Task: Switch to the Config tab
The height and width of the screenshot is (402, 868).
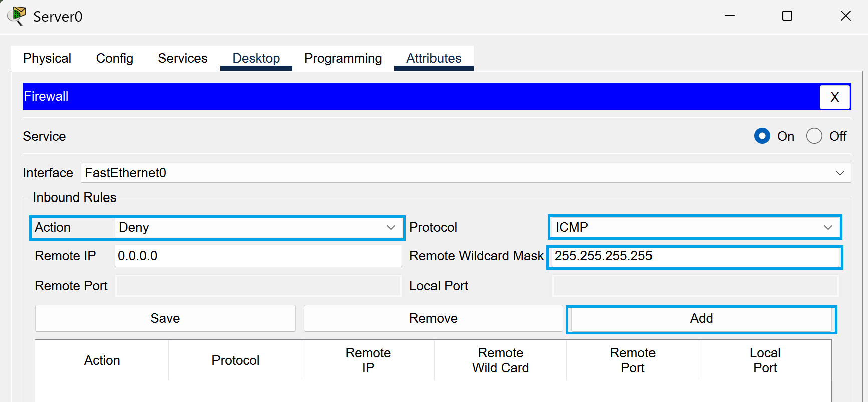Action: point(115,58)
